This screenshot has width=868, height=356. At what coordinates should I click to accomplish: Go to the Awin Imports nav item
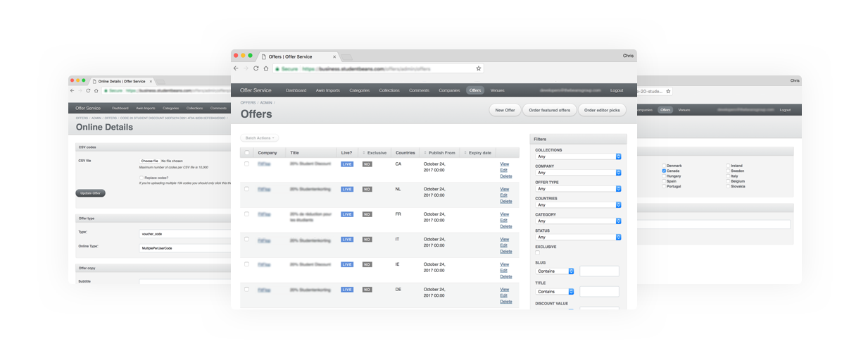(327, 90)
